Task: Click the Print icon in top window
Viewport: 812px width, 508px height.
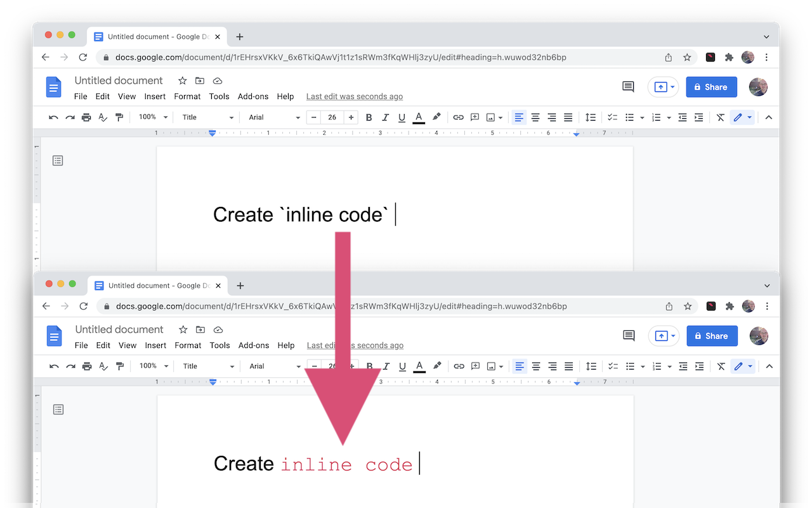Action: pyautogui.click(x=86, y=117)
